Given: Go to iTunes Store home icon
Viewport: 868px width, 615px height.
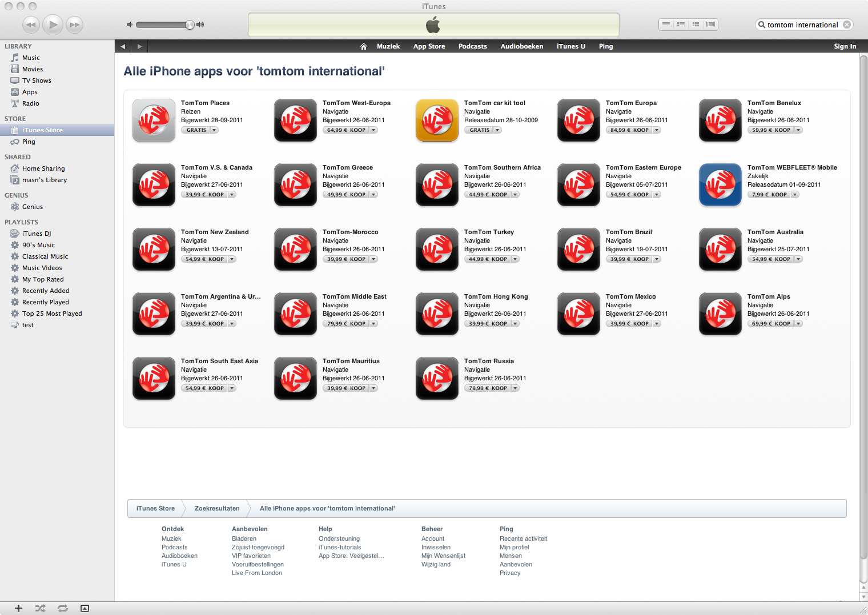Looking at the screenshot, I should tap(364, 46).
